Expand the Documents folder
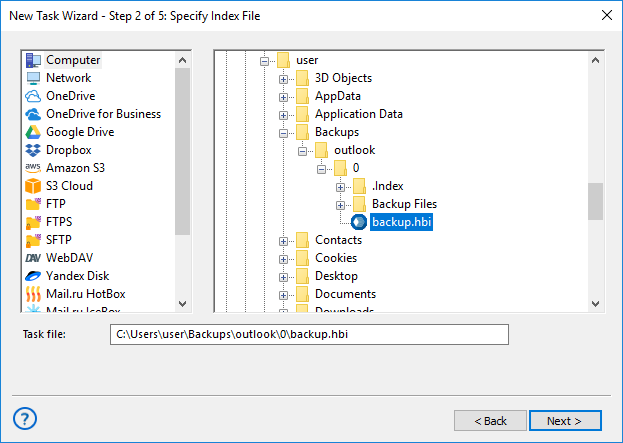623x443 pixels. (x=283, y=295)
